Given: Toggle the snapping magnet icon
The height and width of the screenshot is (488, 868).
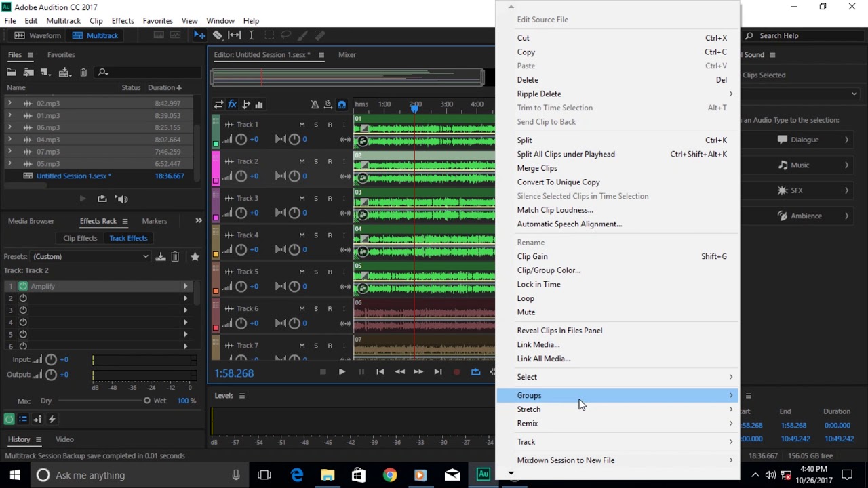Looking at the screenshot, I should [x=342, y=104].
